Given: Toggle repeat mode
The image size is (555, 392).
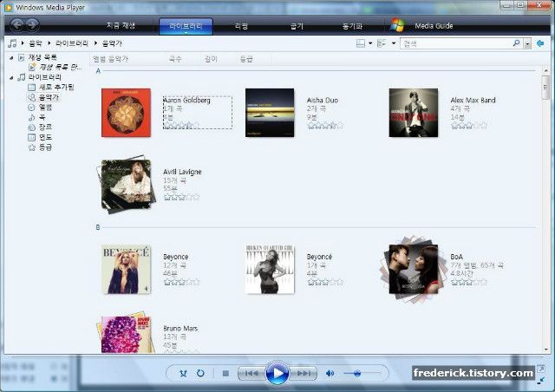Looking at the screenshot, I should pos(200,373).
